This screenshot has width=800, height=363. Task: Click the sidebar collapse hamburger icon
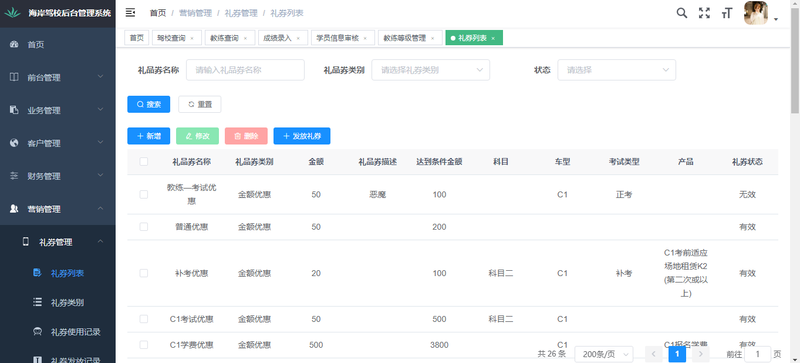(131, 13)
